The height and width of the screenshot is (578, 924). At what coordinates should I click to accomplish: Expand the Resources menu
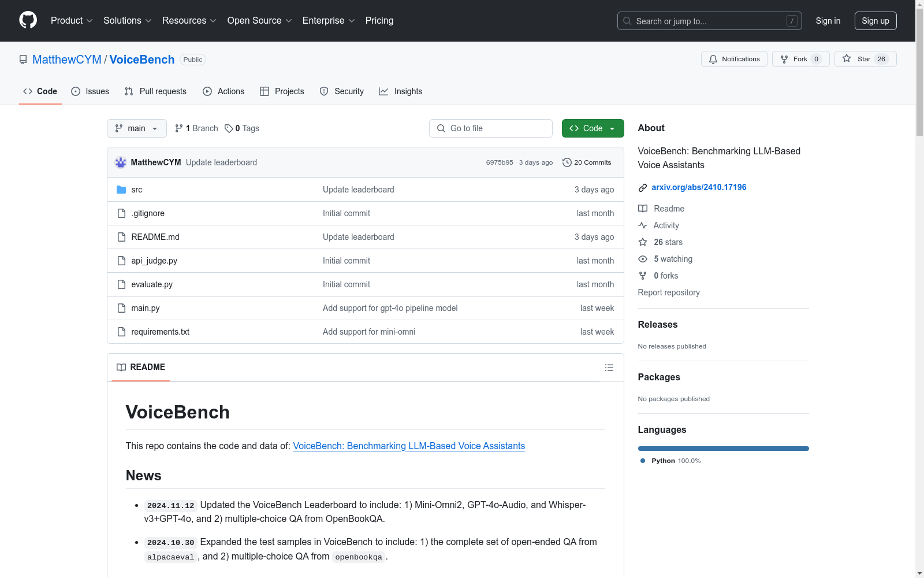click(x=189, y=20)
